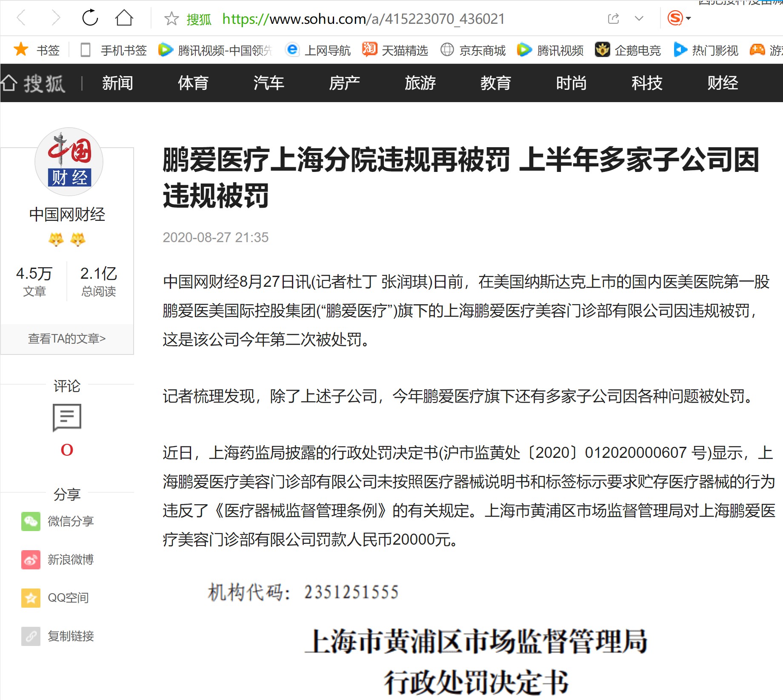Click the share icon in address bar

[x=613, y=19]
